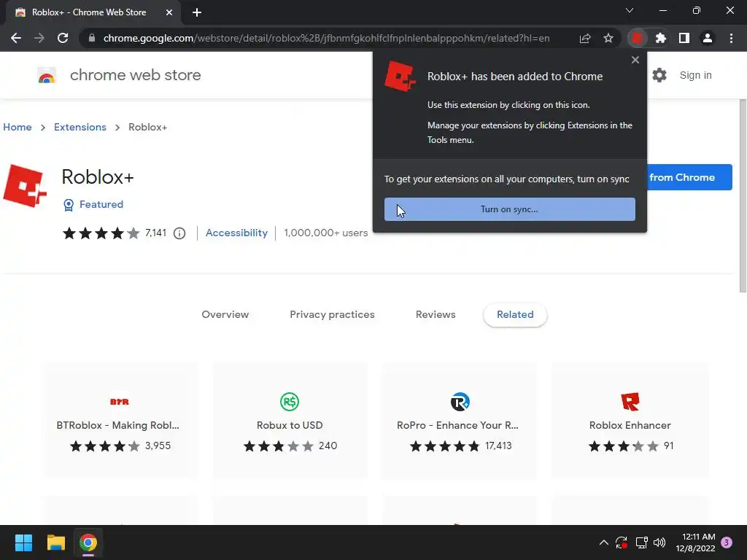Click the rating info icon

[x=179, y=233]
